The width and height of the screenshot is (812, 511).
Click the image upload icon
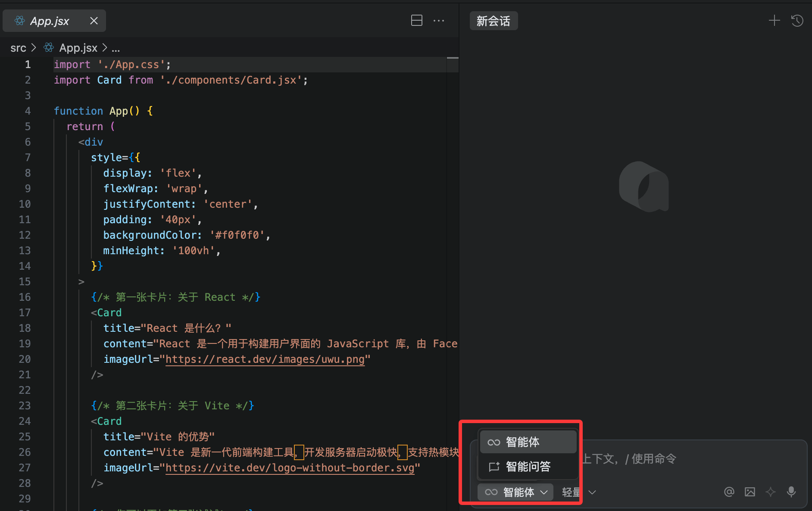pos(750,492)
